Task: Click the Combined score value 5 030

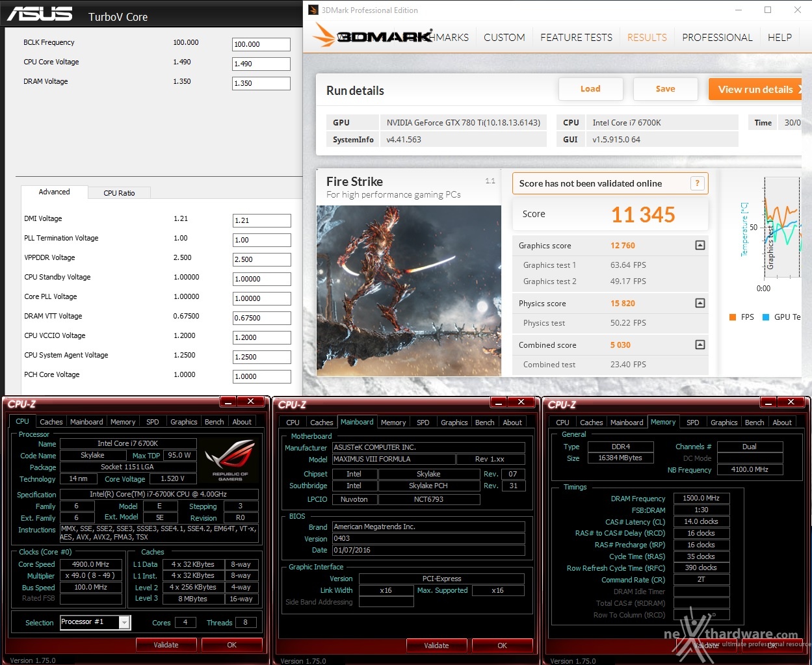Action: coord(620,345)
